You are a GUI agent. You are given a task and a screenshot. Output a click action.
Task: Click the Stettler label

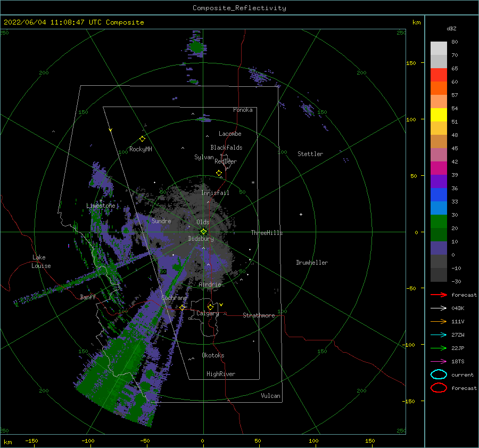click(x=310, y=154)
